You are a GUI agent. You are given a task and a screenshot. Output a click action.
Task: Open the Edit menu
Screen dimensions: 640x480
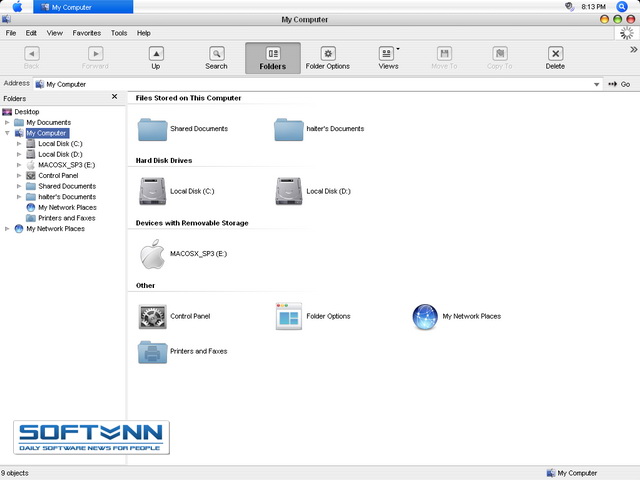pyautogui.click(x=31, y=33)
